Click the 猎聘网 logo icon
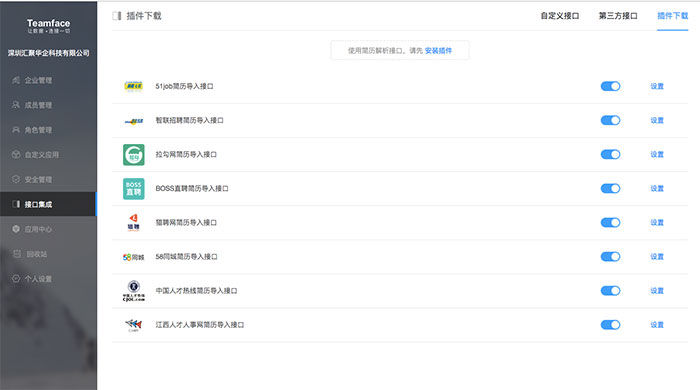The height and width of the screenshot is (390, 700). pos(133,222)
